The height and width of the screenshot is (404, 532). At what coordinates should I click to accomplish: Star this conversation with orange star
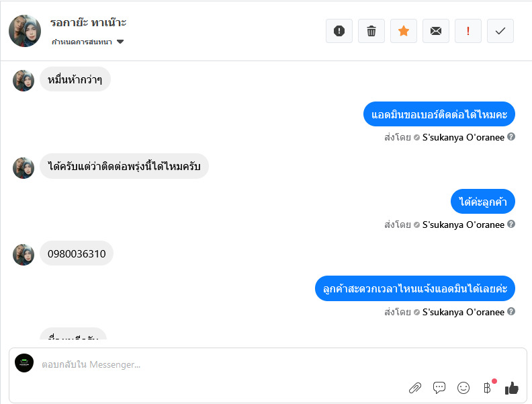(404, 31)
